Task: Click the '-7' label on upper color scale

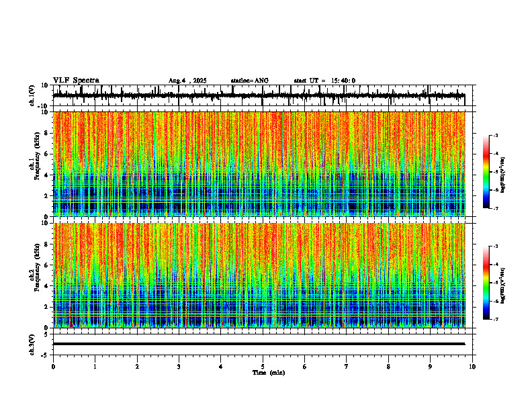Action: tap(496, 208)
